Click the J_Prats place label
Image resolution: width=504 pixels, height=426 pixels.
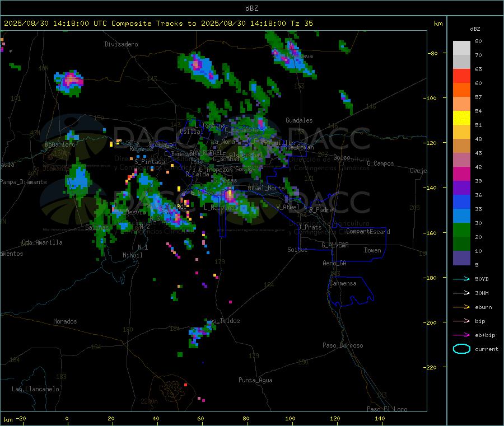point(310,227)
